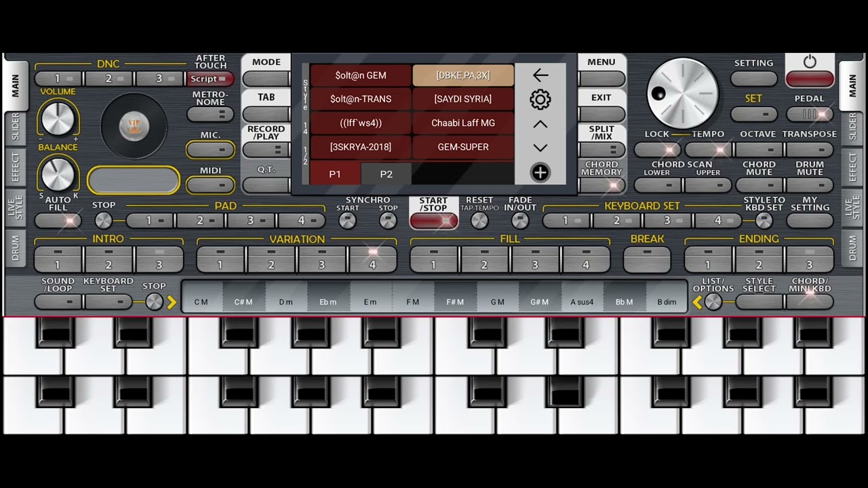Screen dimensions: 868x488
Task: Toggle Synchro STOP round button
Action: pyautogui.click(x=388, y=220)
